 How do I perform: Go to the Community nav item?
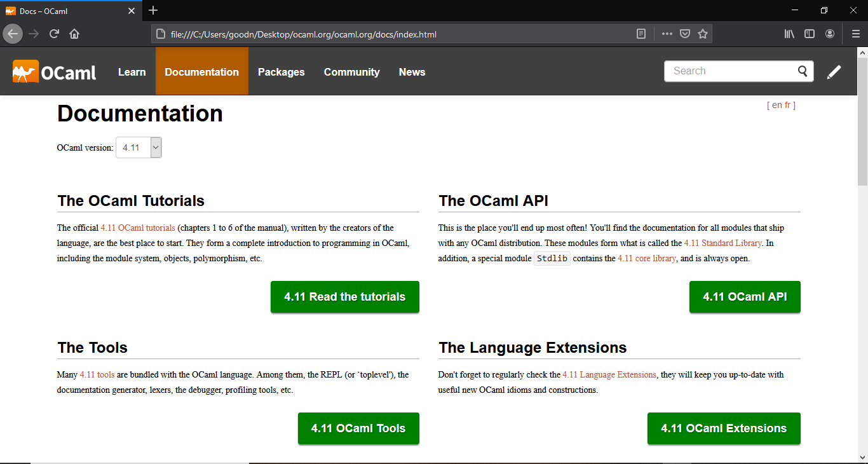pos(352,72)
